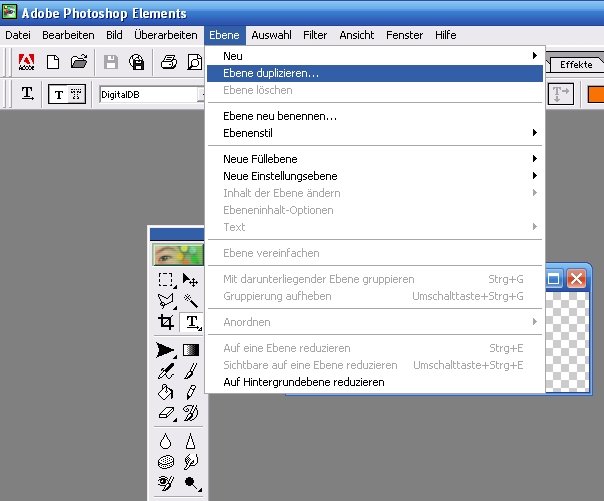Viewport: 604px width, 501px height.
Task: Choose Ebene löschen menu entry
Action: [375, 90]
